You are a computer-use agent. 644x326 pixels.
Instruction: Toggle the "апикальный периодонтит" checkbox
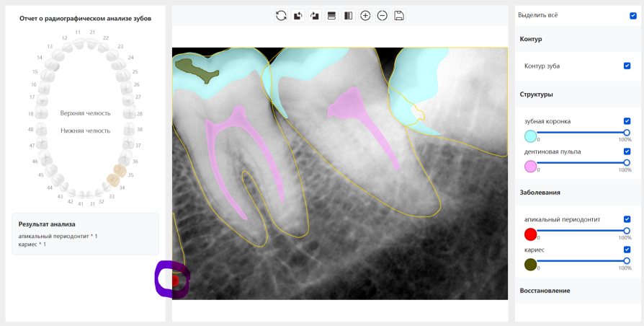pyautogui.click(x=627, y=219)
